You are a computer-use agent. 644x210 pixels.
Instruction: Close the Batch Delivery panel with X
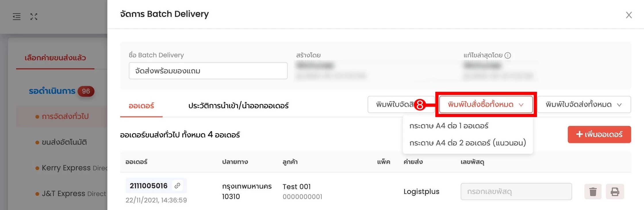629,15
